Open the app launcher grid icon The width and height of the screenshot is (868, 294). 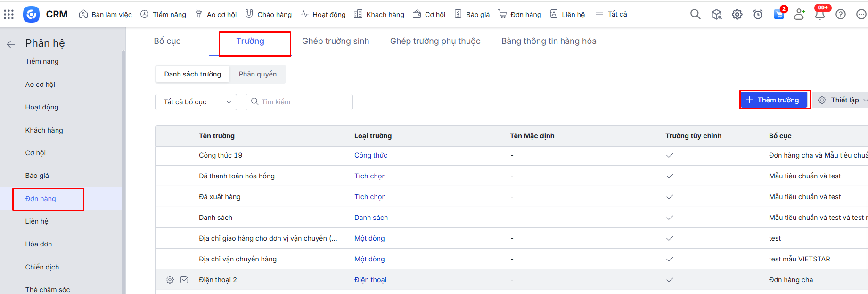pos(8,14)
